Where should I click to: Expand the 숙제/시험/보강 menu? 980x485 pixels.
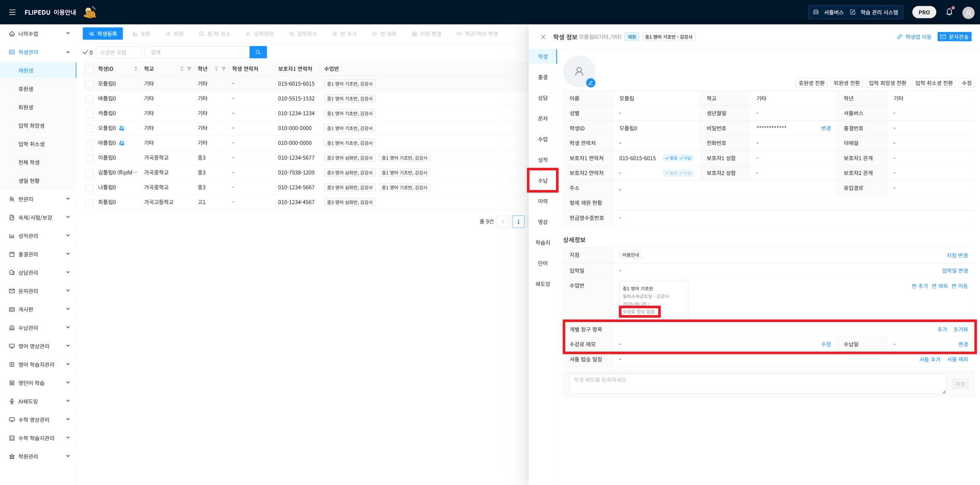38,218
